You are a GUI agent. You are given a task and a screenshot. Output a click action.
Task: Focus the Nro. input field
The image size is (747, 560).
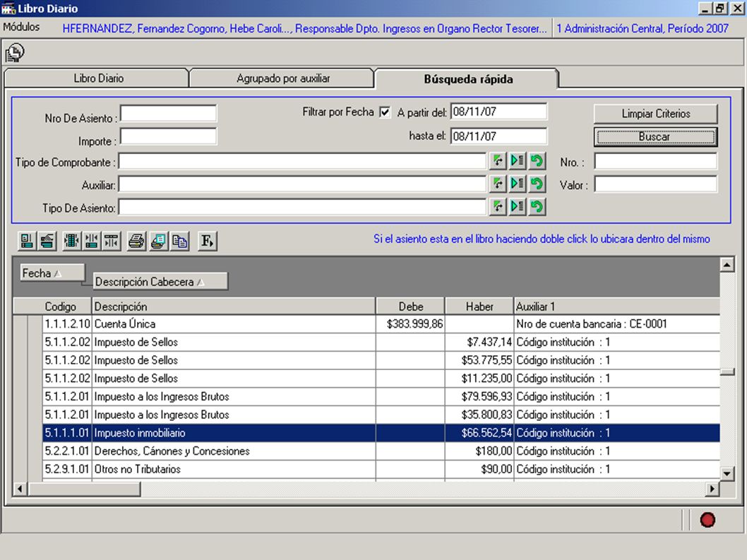tap(655, 161)
